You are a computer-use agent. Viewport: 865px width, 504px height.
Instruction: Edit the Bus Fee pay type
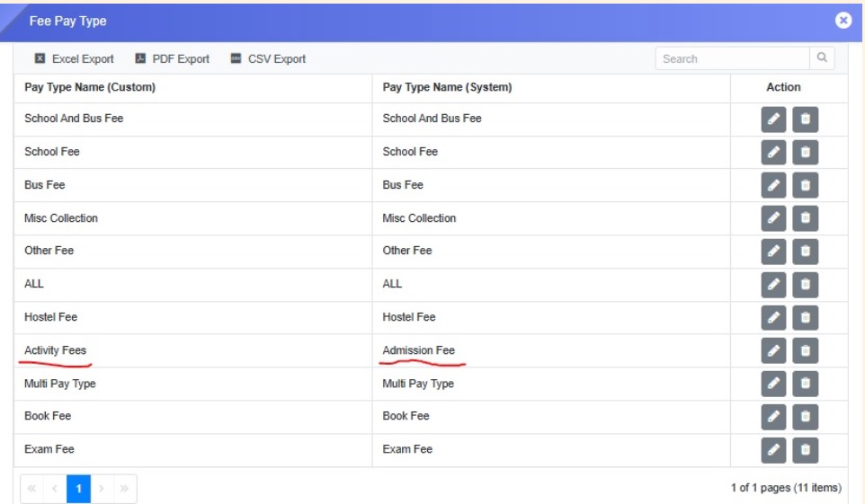point(773,185)
